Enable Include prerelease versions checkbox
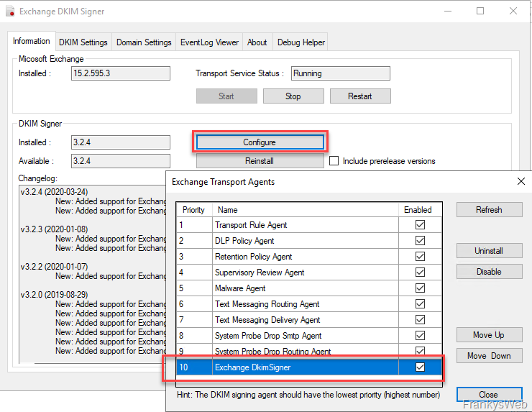Image resolution: width=532 pixels, height=412 pixels. (334, 161)
